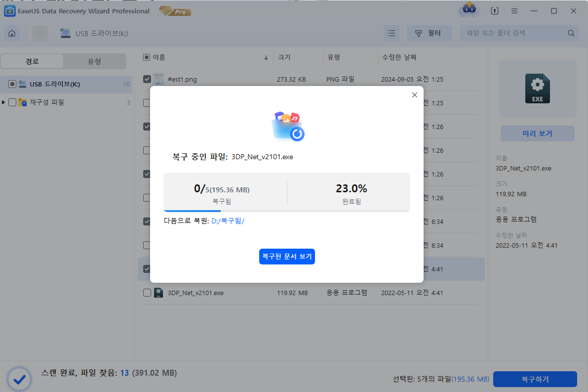Click the PNG 파일 type cell
This screenshot has width=588, height=392.
coord(340,79)
